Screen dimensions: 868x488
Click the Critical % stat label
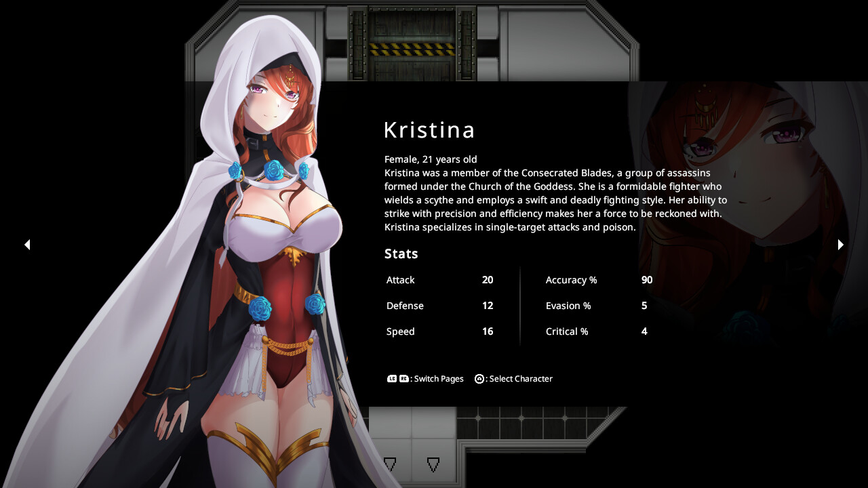point(566,331)
